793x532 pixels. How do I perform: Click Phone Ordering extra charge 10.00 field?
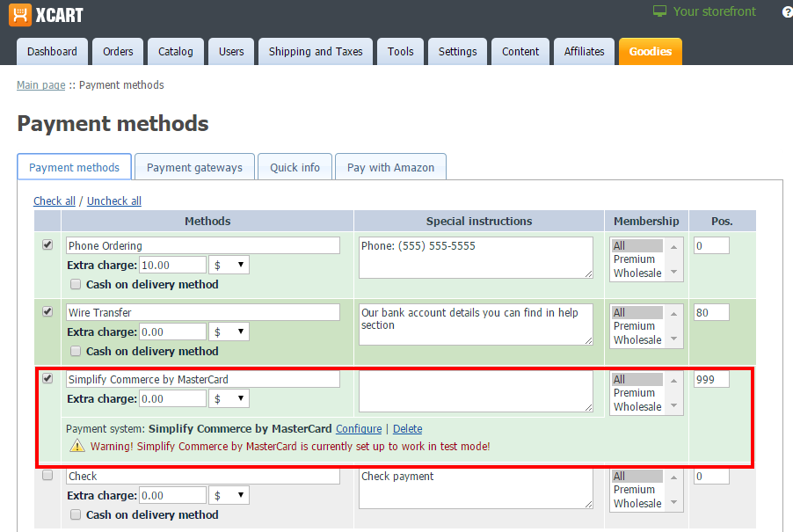point(173,265)
